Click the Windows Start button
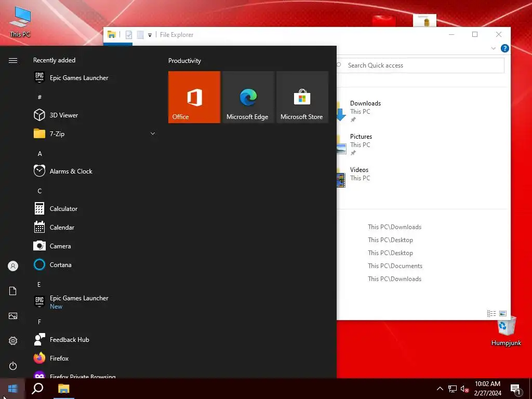Screen dimensions: 532x399 (12, 389)
